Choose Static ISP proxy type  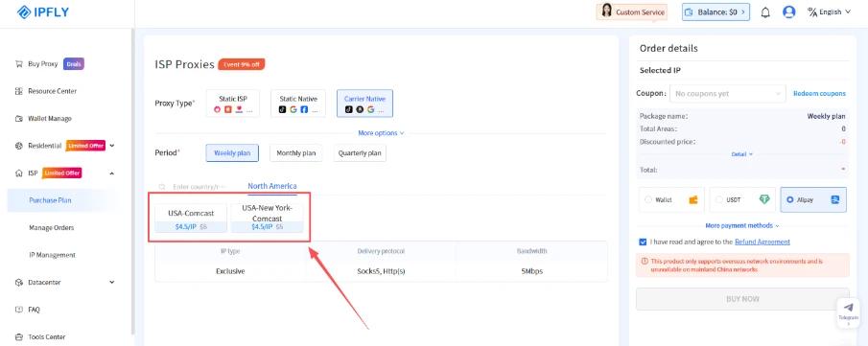(233, 104)
